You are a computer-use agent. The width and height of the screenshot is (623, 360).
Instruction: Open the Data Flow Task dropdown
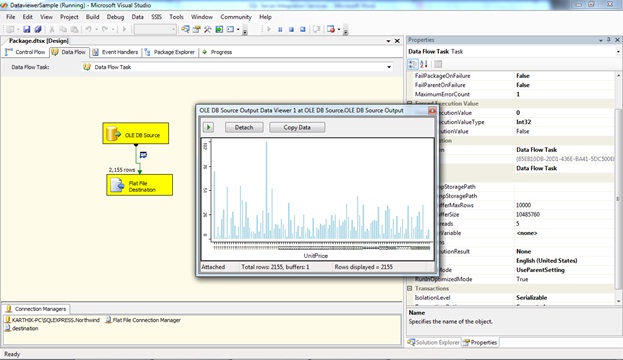point(389,67)
